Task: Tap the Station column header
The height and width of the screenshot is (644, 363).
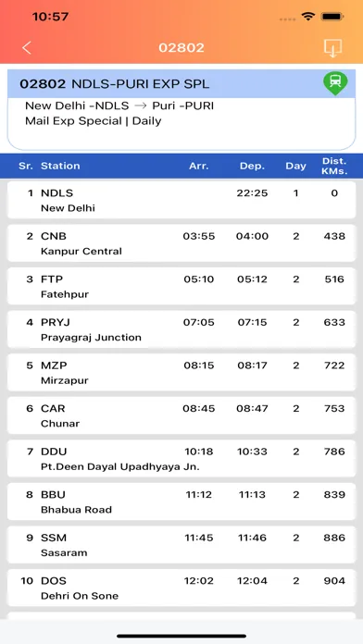Action: click(60, 166)
